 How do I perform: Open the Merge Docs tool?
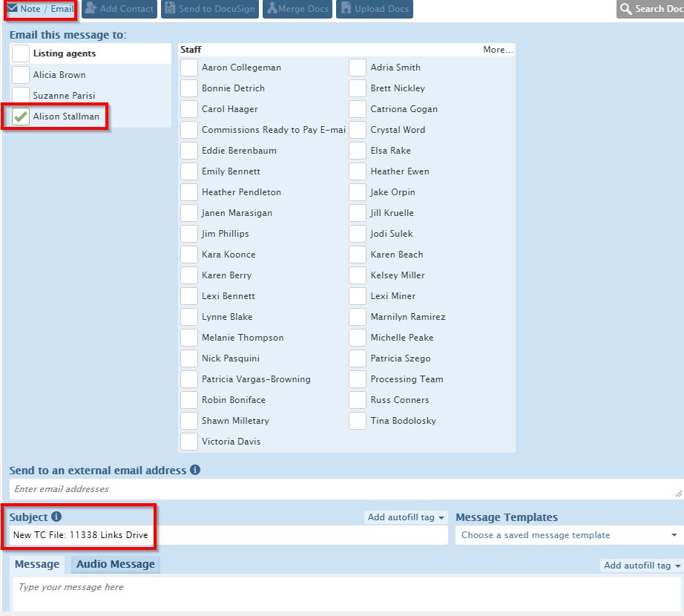297,9
